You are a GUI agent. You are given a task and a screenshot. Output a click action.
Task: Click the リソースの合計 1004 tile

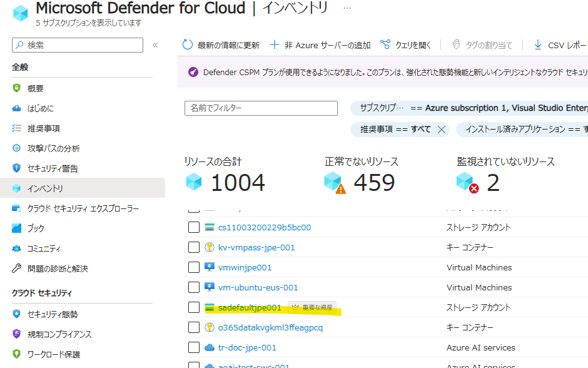tap(225, 175)
